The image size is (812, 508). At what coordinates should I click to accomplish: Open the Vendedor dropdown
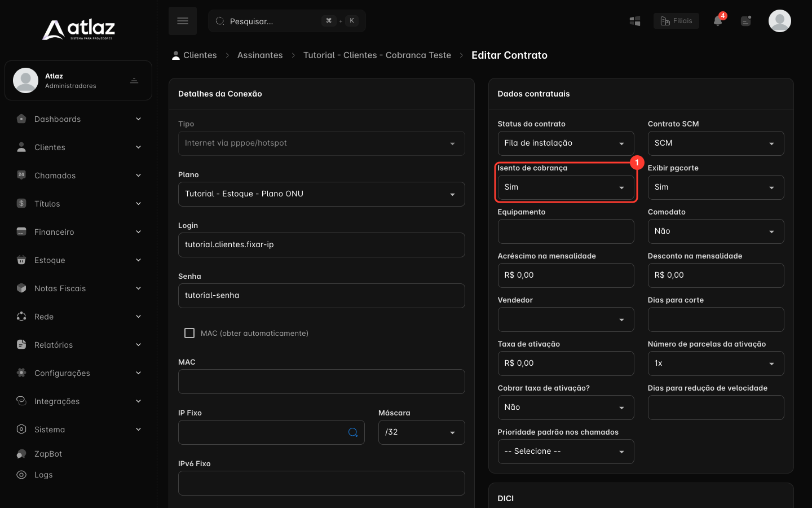point(566,319)
